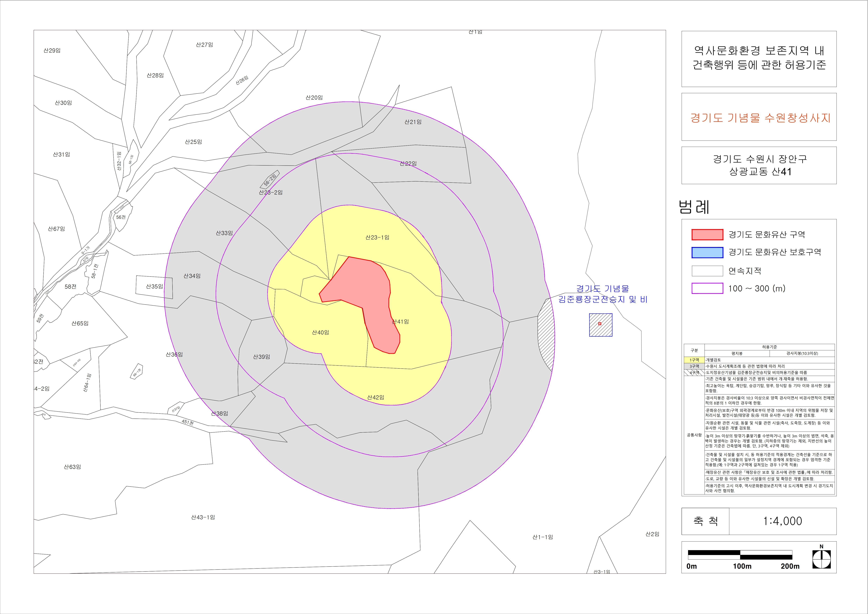The width and height of the screenshot is (868, 614).
Task: Click the 산23-1임 parcel label
Action: click(377, 238)
